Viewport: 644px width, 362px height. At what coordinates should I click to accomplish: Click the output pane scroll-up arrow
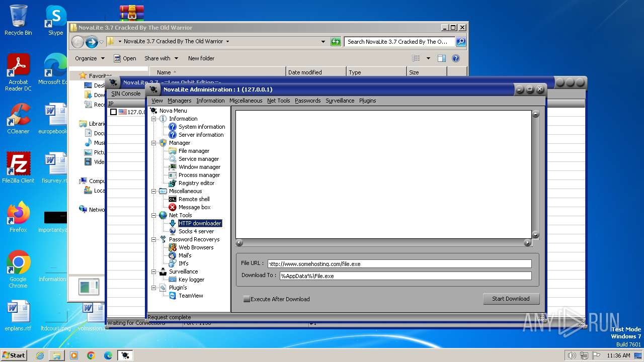pos(536,114)
